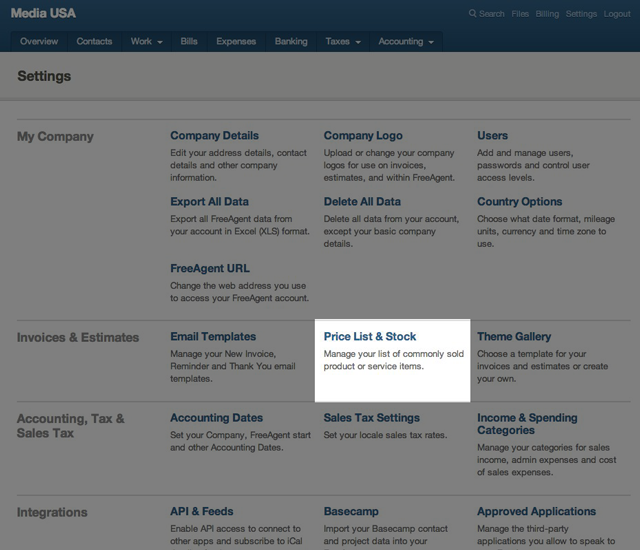Open Price List & Stock settings
This screenshot has height=550, width=640.
click(370, 337)
